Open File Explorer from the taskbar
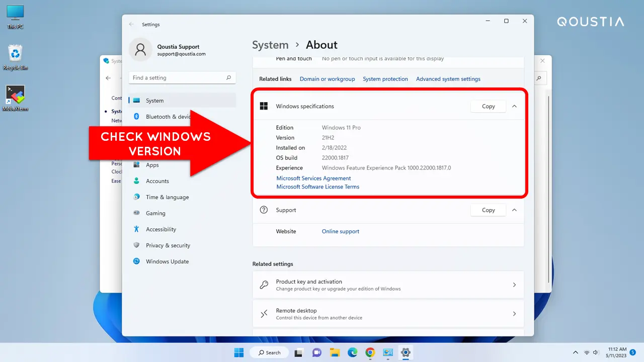Image resolution: width=644 pixels, height=362 pixels. [335, 352]
